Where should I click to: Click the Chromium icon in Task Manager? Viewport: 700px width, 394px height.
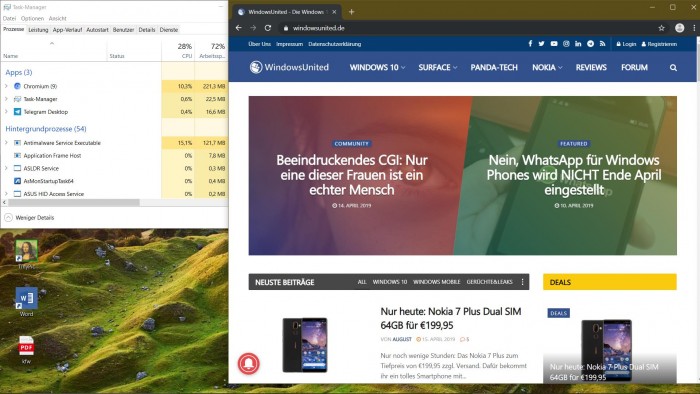[17, 86]
